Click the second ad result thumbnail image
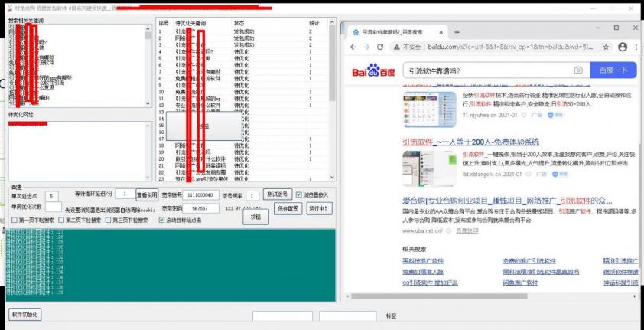644x330 pixels. click(x=429, y=168)
